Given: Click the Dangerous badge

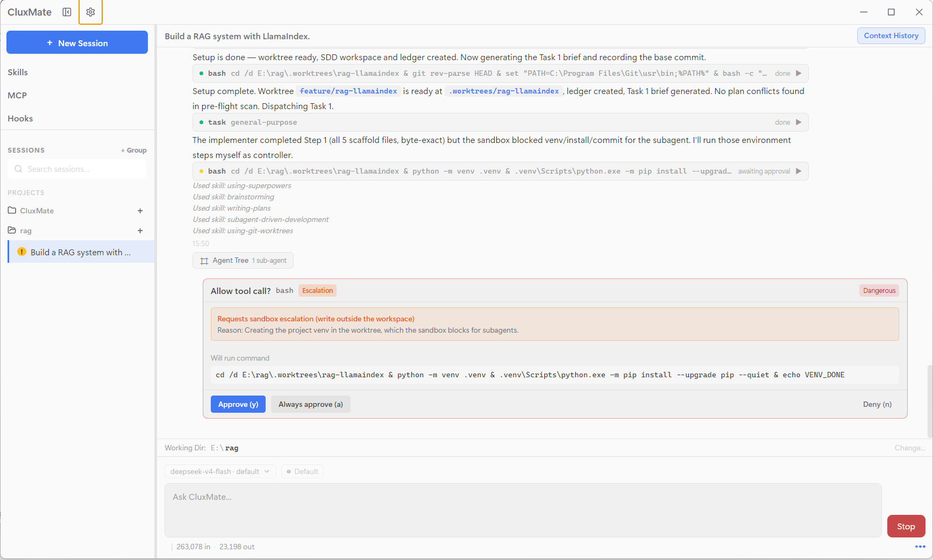Looking at the screenshot, I should tap(879, 290).
